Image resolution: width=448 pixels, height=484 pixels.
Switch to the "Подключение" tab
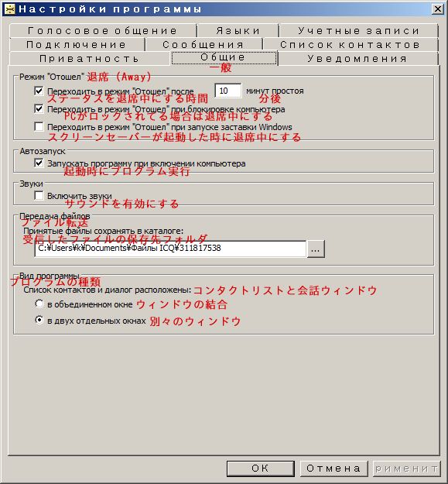pos(77,45)
